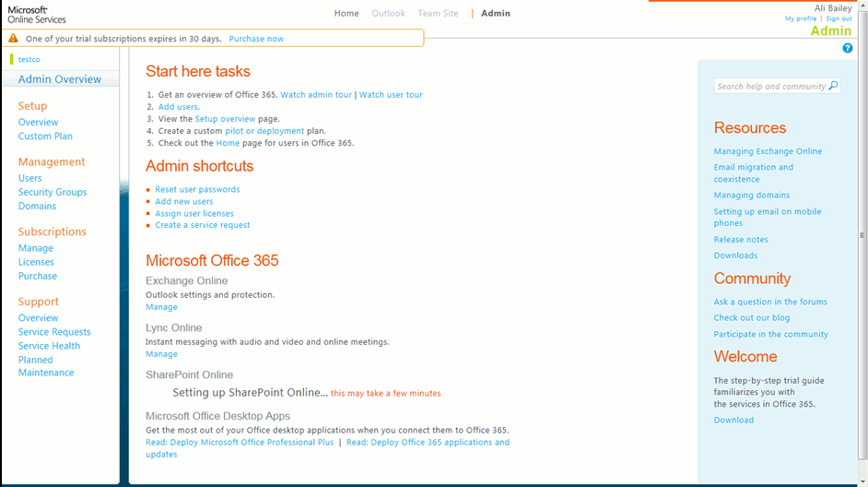Open the My profile link

click(x=801, y=18)
